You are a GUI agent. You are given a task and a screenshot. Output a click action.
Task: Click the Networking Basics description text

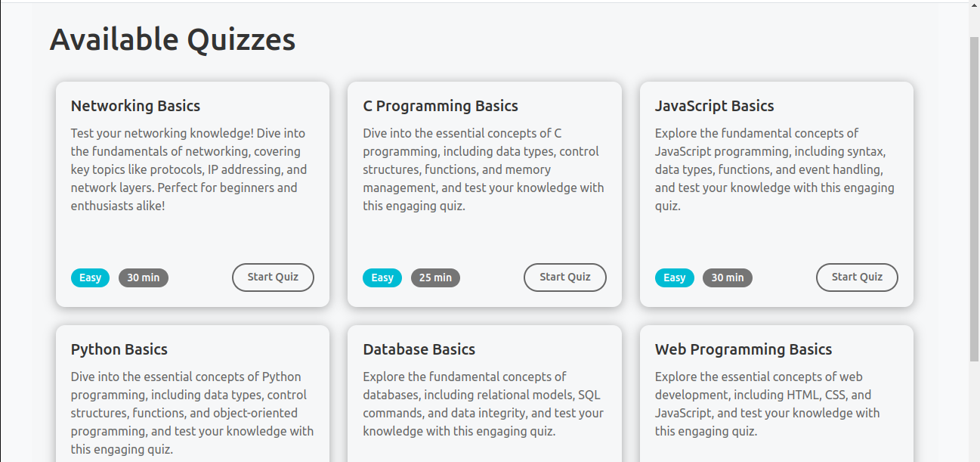(189, 169)
